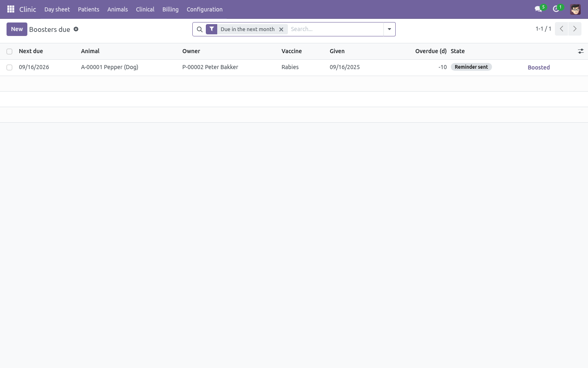588x368 pixels.
Task: Go to the previous records page
Action: coord(561,29)
